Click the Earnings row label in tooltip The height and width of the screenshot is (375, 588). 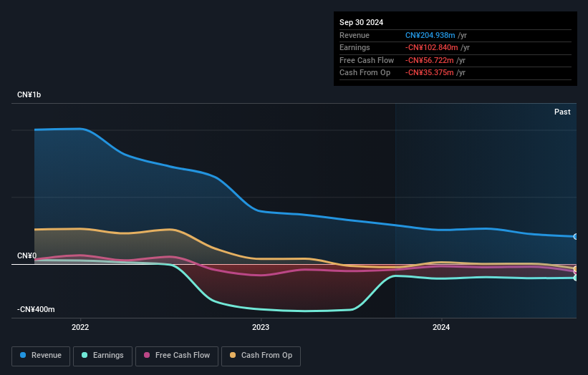[355, 47]
